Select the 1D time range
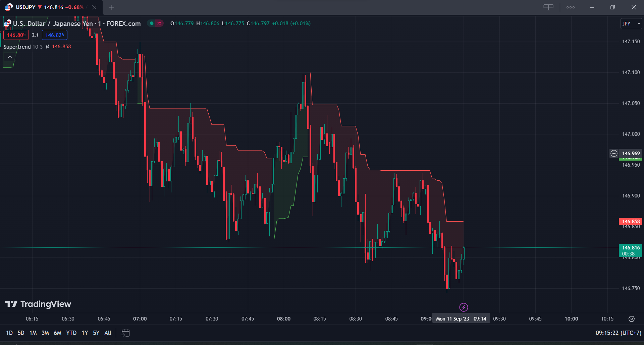 coord(9,333)
